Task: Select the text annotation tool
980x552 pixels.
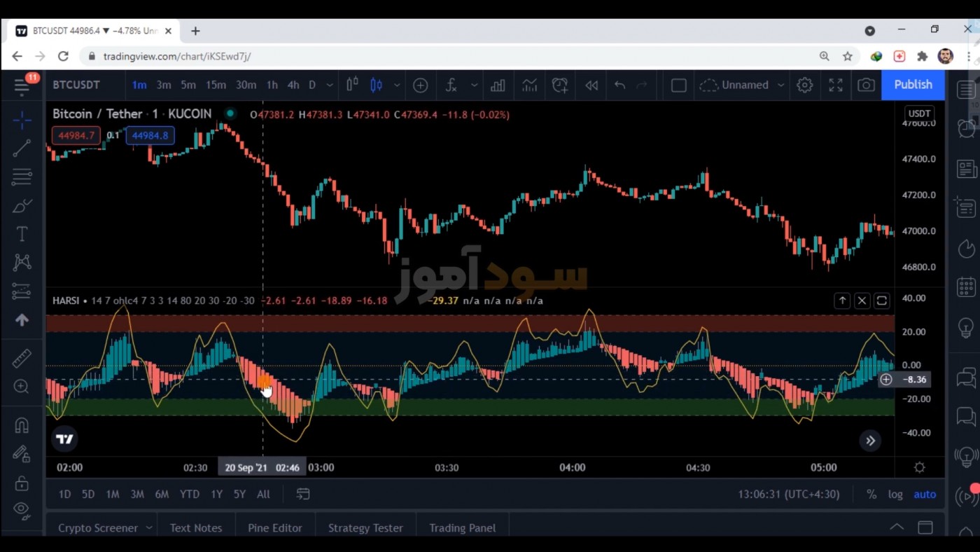Action: point(22,234)
